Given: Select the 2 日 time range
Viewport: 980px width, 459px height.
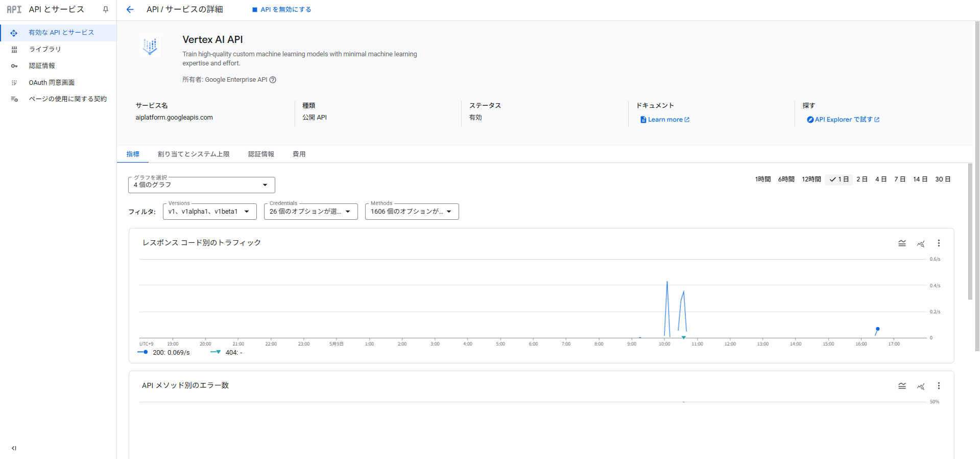Looking at the screenshot, I should [x=862, y=179].
